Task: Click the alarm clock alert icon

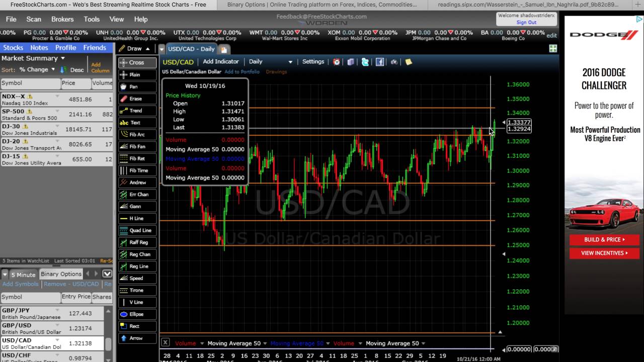Action: tap(337, 62)
